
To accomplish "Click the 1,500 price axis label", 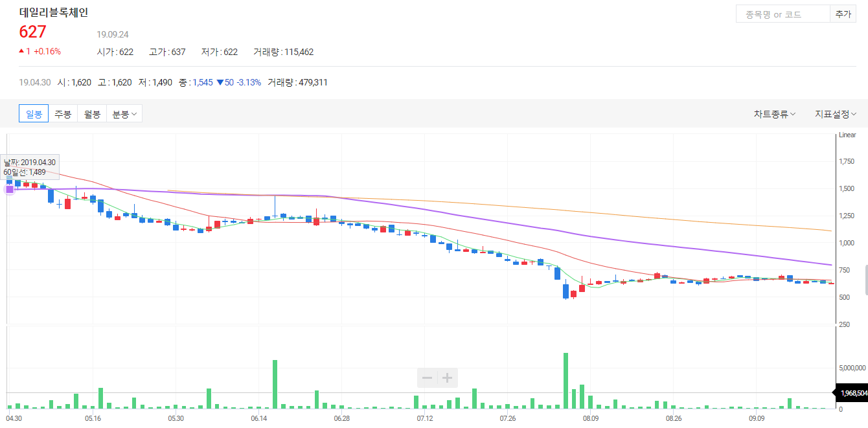I will click(x=846, y=189).
